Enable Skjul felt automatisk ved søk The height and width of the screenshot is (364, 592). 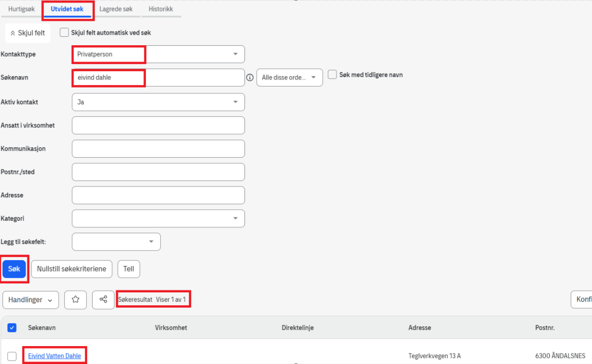pyautogui.click(x=64, y=33)
